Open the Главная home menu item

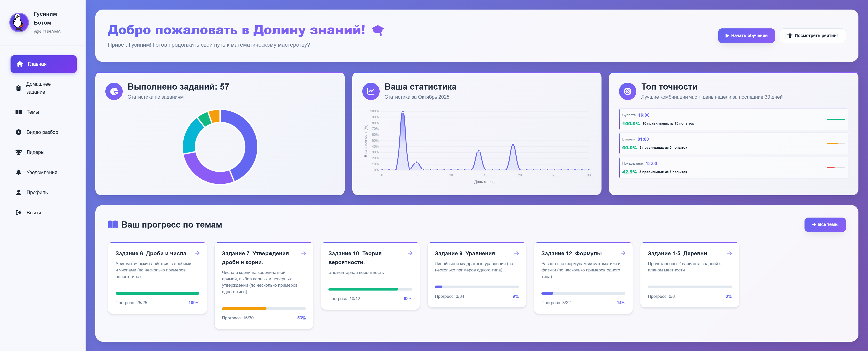[x=43, y=64]
